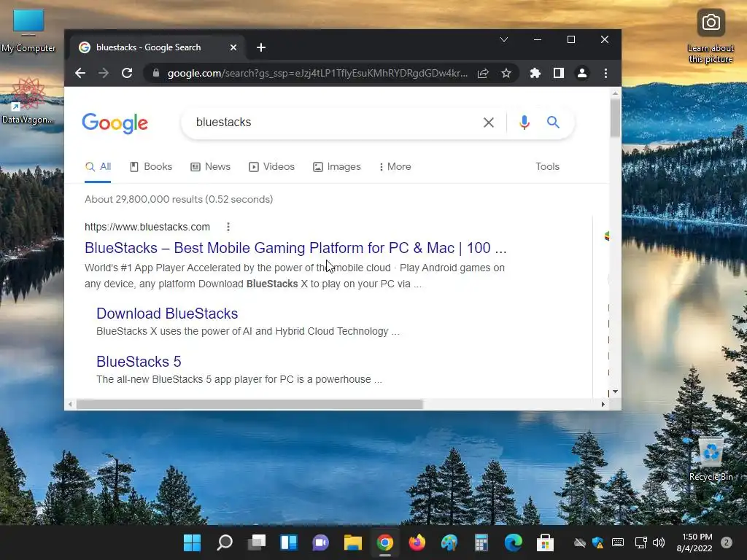
Task: Click the scroll down arrow of the page
Action: coord(615,392)
